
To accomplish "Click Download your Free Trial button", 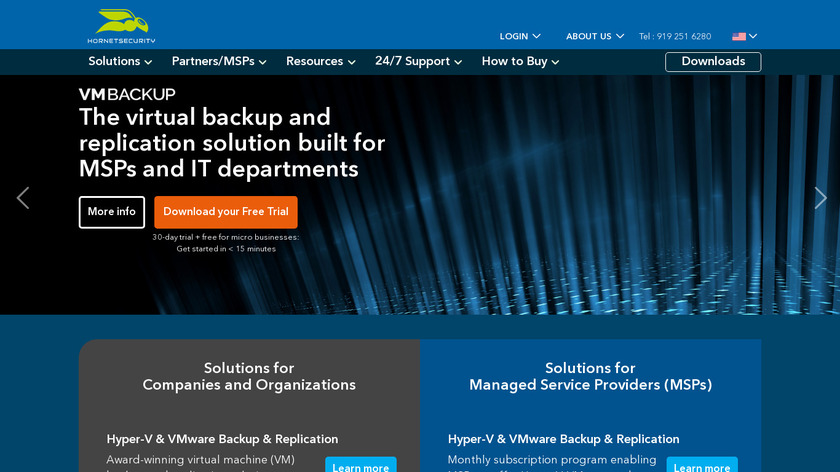I will [x=226, y=212].
